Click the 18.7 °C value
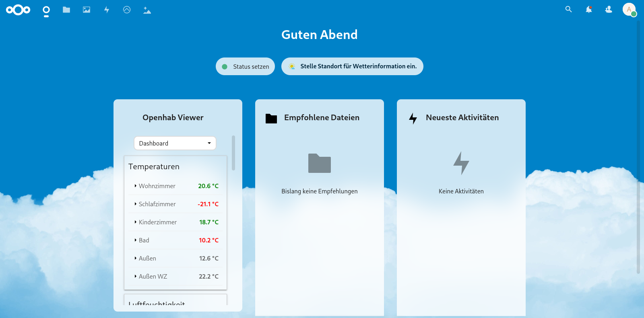This screenshot has width=644, height=318. click(x=209, y=222)
